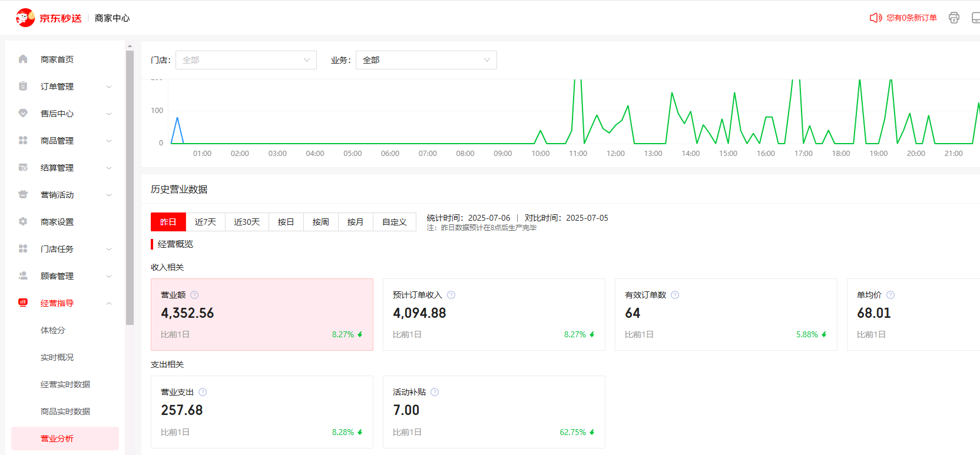Expand the 售后中心 menu chevron
The height and width of the screenshot is (455, 980).
pyautogui.click(x=109, y=114)
